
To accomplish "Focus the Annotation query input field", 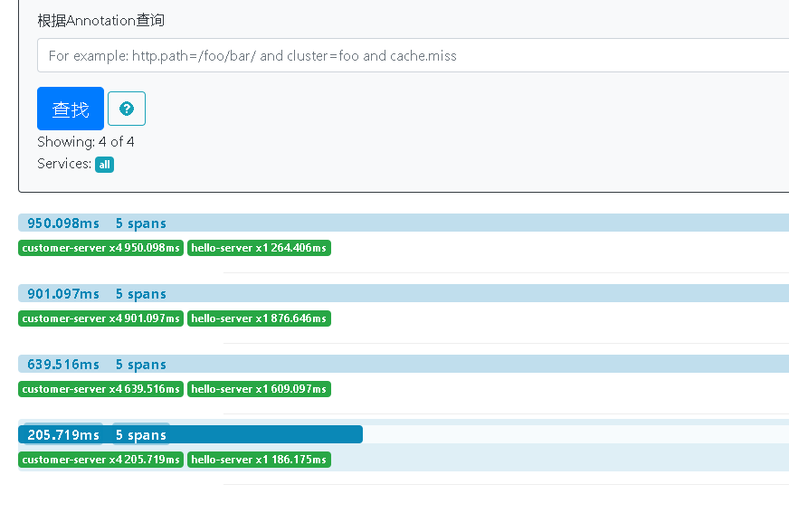I will coord(413,55).
